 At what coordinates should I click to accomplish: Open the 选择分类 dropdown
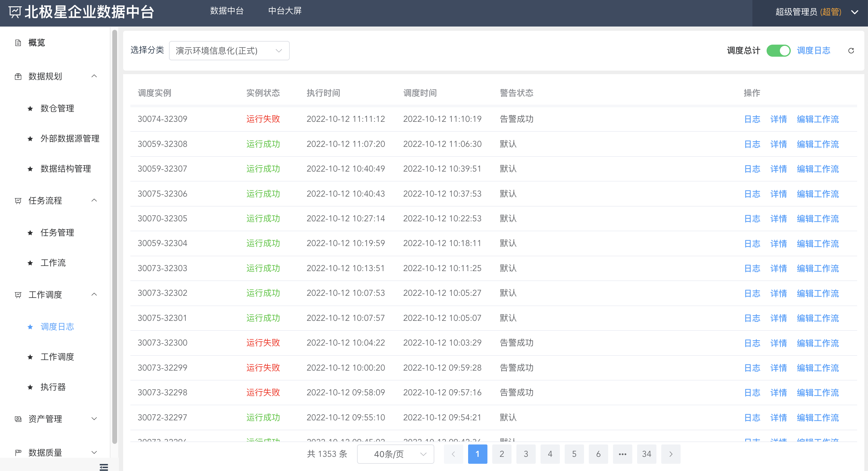click(229, 50)
